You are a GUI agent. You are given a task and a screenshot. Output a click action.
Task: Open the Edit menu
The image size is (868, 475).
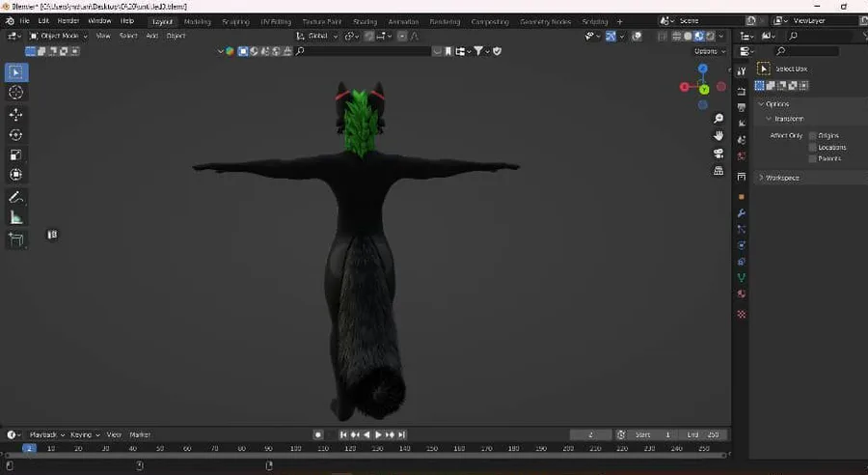coord(43,21)
